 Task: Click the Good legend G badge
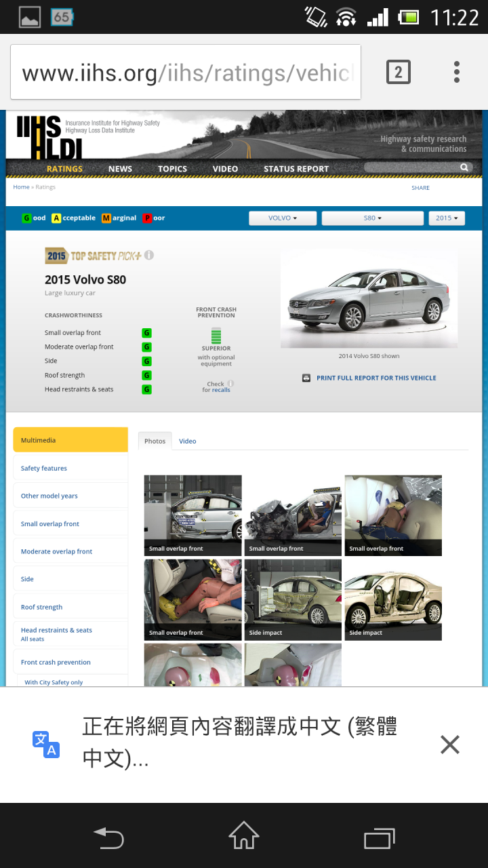pyautogui.click(x=26, y=218)
